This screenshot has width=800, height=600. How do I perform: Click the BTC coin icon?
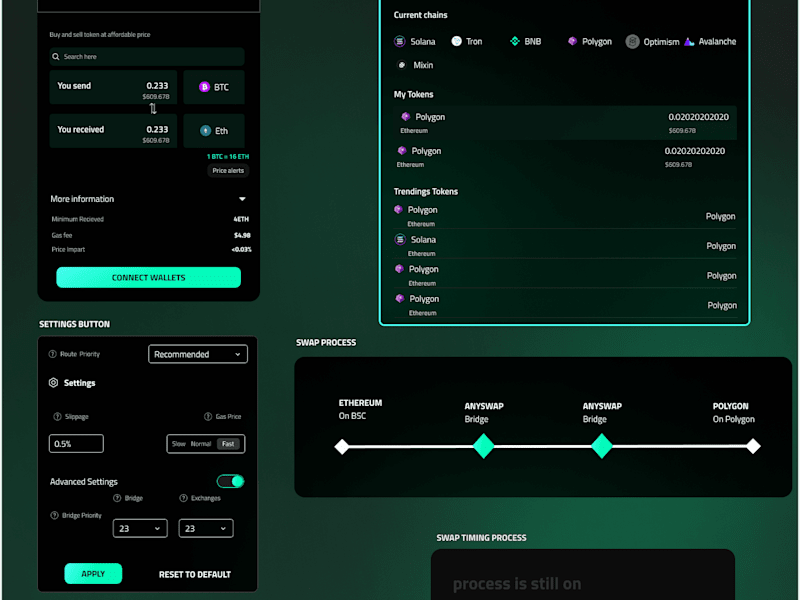tap(204, 87)
